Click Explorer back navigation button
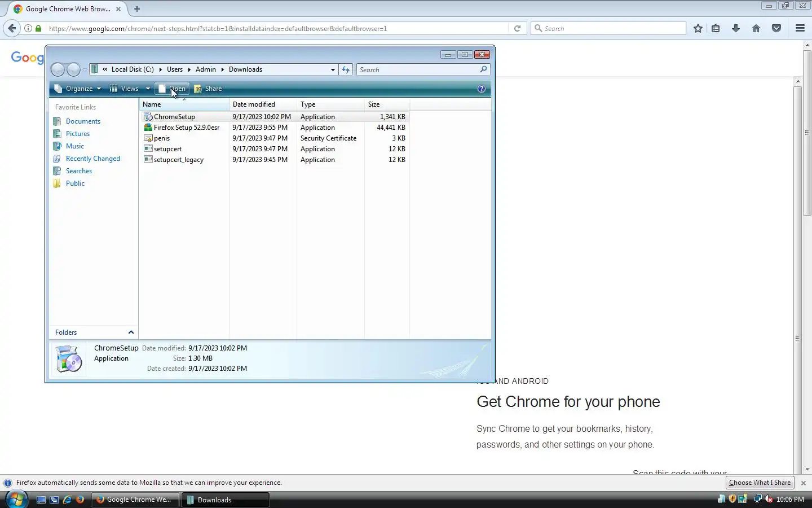The image size is (812, 508). click(58, 69)
